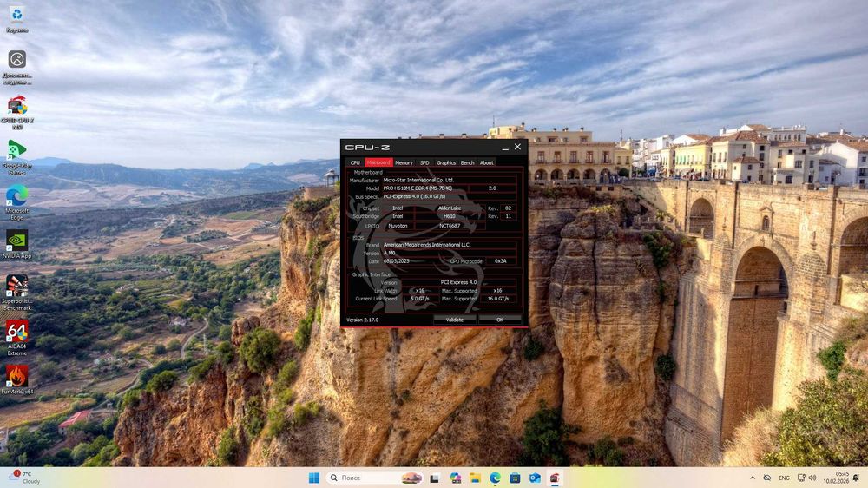Open the Recycle Bin desktop icon
Image resolution: width=868 pixels, height=488 pixels.
16,19
